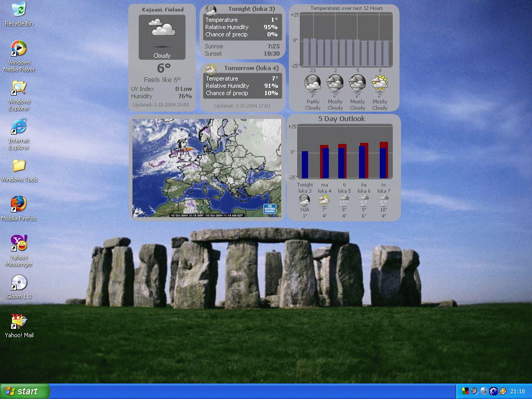
Task: Open the Windows Tools folder
Action: pos(19,166)
